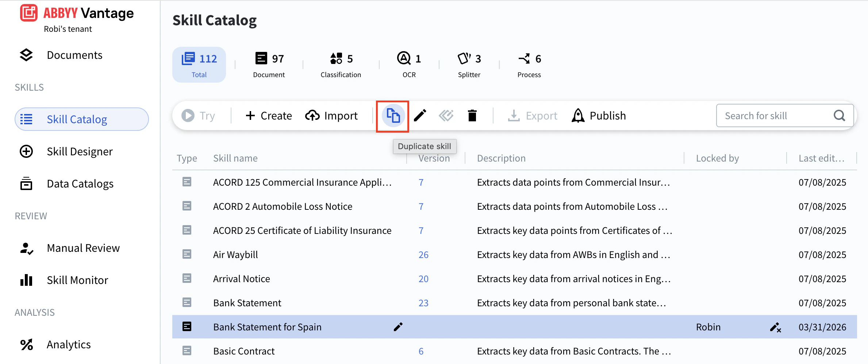Image resolution: width=868 pixels, height=364 pixels.
Task: Sort by Last edit column header
Action: click(x=821, y=158)
